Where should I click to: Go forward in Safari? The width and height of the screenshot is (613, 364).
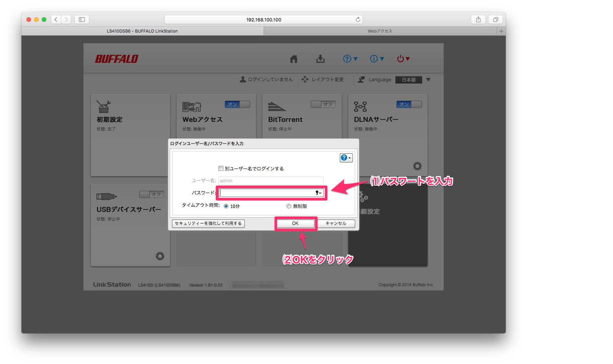click(66, 20)
